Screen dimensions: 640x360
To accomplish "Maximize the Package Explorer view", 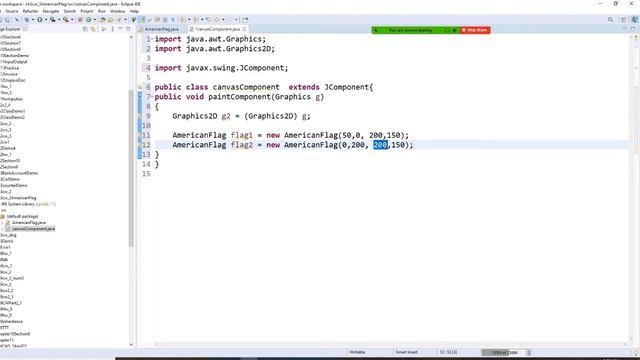I will click(128, 29).
